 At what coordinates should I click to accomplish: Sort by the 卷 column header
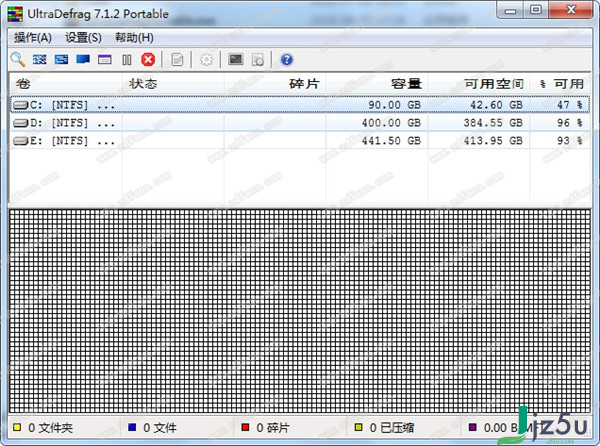(x=66, y=84)
